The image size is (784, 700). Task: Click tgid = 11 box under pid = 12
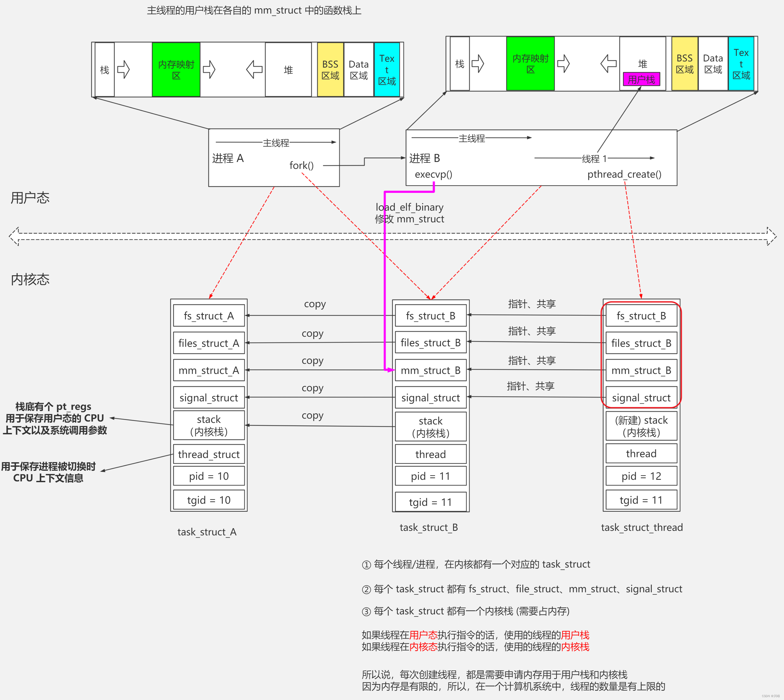[x=641, y=500]
